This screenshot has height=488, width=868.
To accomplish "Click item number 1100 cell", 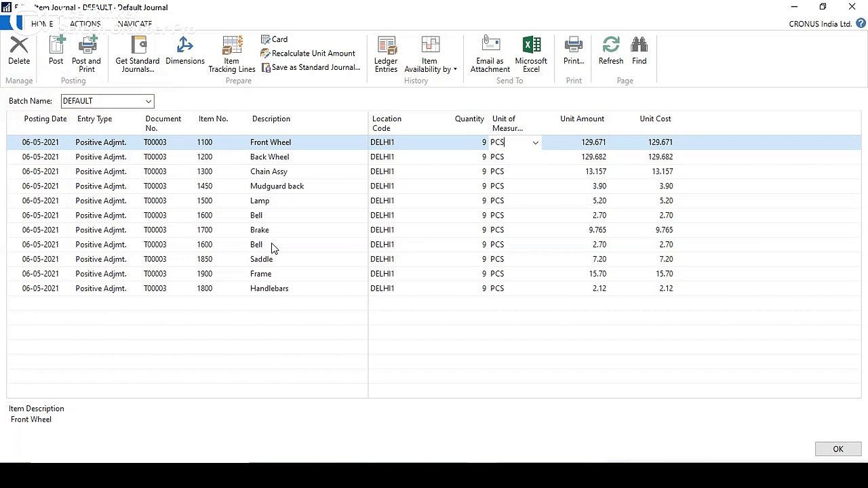I will click(205, 142).
